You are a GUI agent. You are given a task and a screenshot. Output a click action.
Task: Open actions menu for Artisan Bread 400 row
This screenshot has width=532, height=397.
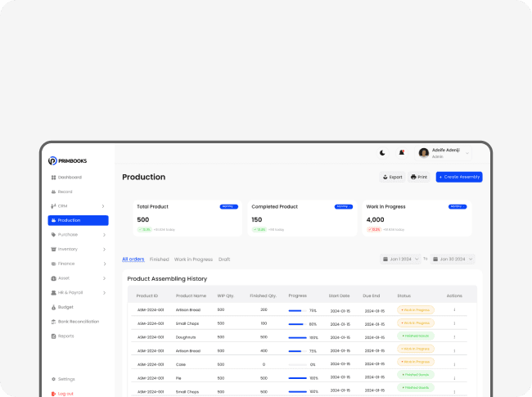(454, 351)
